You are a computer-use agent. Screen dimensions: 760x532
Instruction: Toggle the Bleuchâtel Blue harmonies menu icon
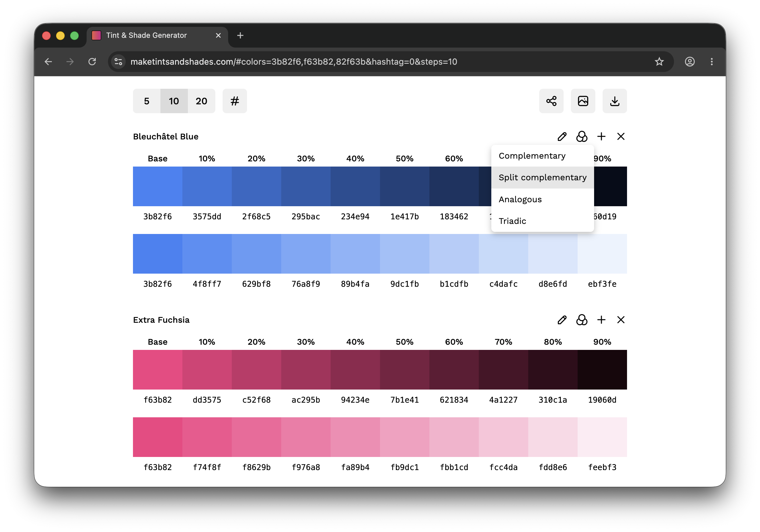582,136
